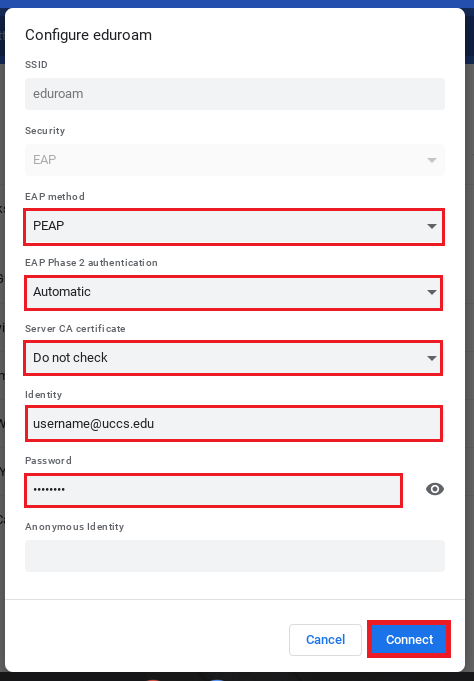Click the EAP method label
Screen dimensions: 474x681
pos(55,197)
